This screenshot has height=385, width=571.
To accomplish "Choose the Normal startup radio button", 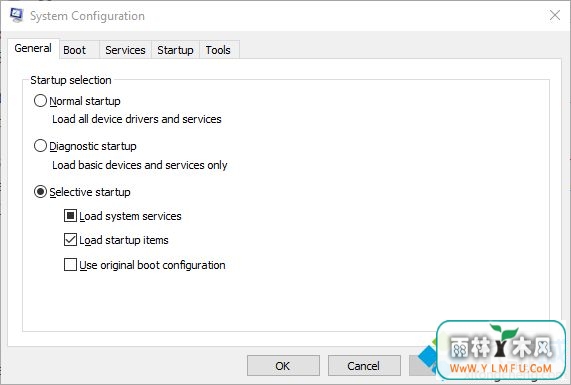I will (40, 101).
